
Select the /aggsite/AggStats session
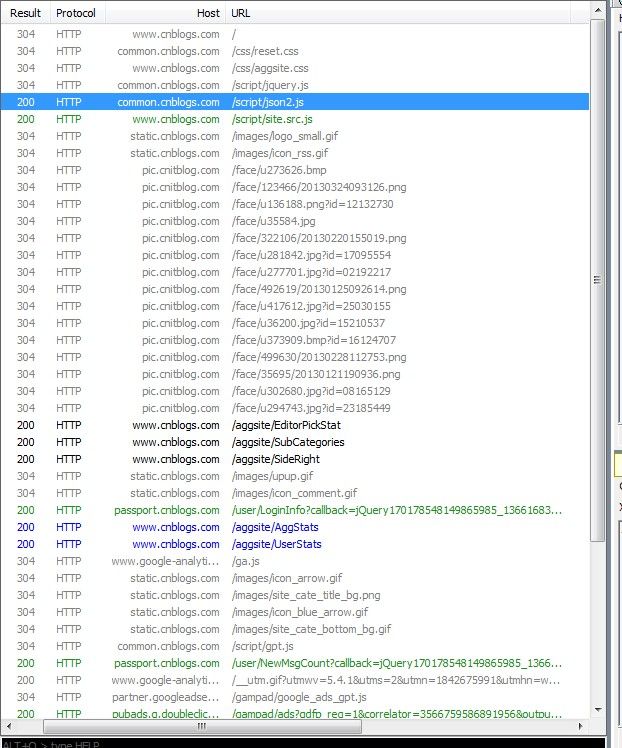click(295, 527)
